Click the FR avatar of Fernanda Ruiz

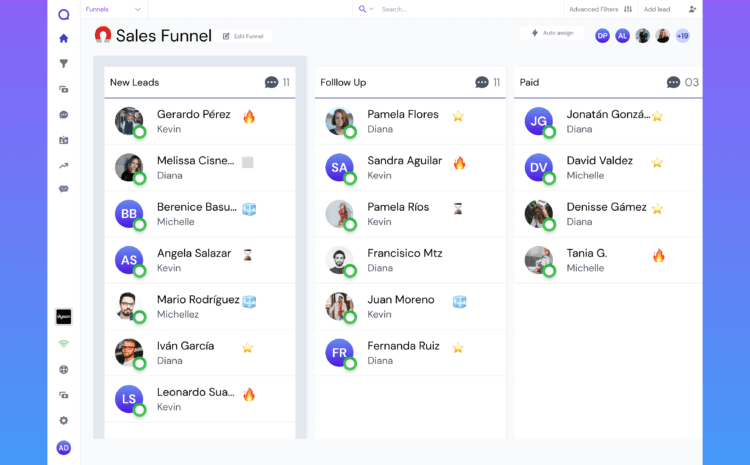pyautogui.click(x=340, y=353)
